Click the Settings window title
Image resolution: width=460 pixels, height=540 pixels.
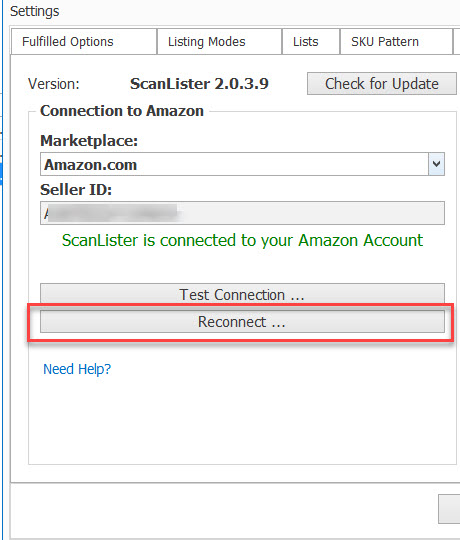point(34,11)
